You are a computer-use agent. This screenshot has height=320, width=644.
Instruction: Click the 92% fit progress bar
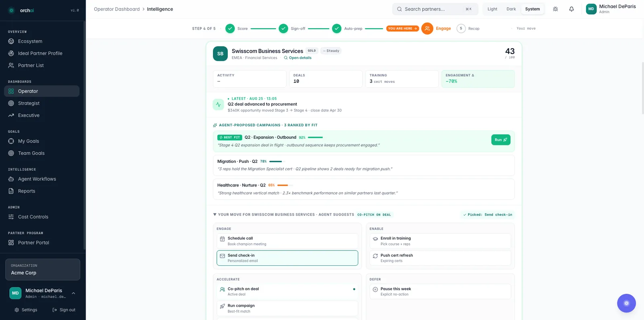(x=316, y=137)
